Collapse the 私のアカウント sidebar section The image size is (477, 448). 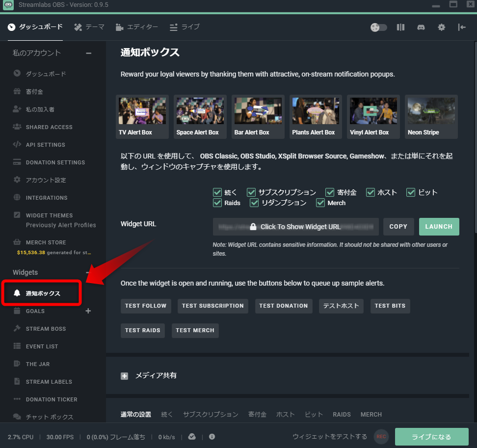pyautogui.click(x=88, y=53)
